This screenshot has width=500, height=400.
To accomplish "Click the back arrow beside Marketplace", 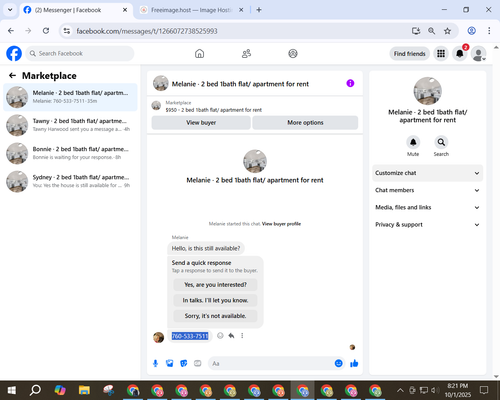I will coord(12,76).
